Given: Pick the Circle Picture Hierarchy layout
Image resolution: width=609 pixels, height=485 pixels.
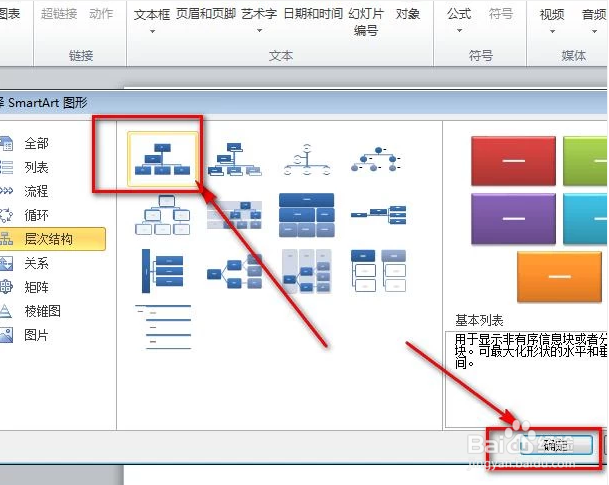Looking at the screenshot, I should pyautogui.click(x=378, y=159).
